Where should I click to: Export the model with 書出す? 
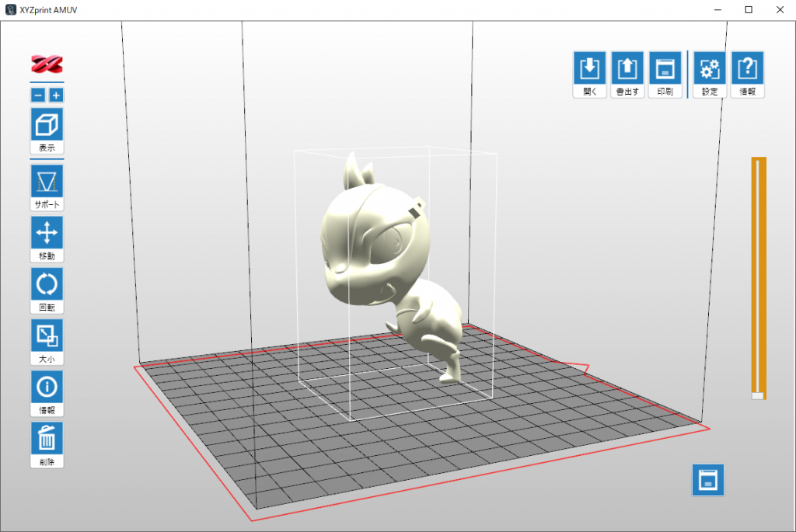click(627, 75)
